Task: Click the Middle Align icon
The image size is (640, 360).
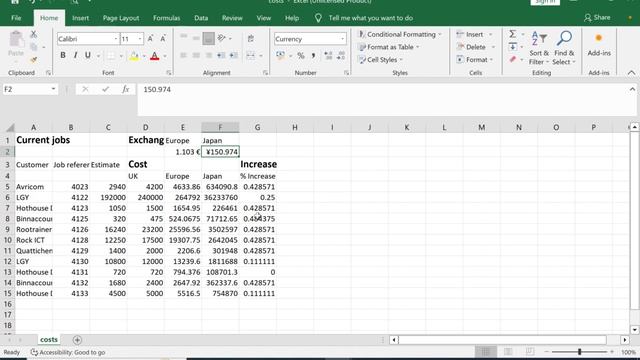Action: [196, 38]
